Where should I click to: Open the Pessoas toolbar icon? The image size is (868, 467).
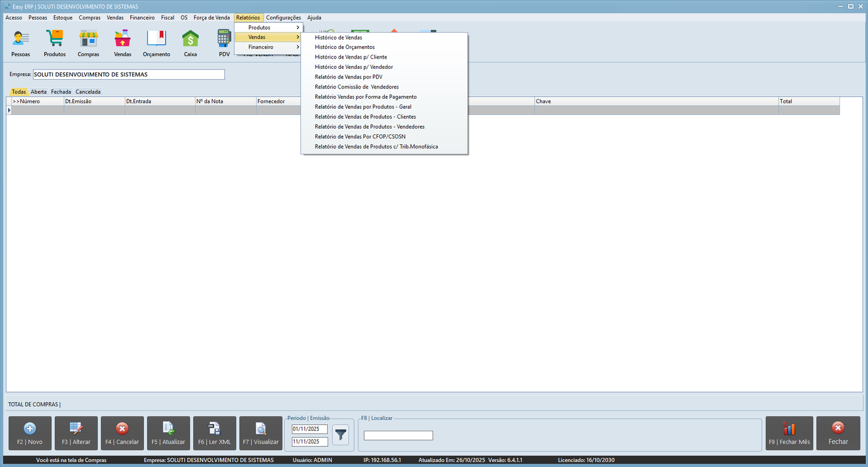(x=21, y=40)
